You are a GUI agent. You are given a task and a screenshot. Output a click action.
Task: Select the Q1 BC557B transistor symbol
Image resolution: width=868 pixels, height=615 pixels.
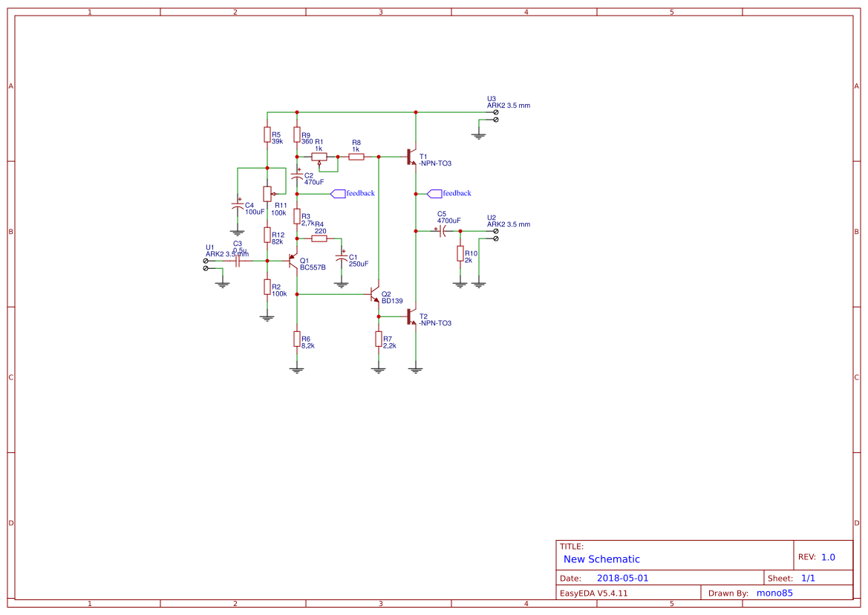pyautogui.click(x=293, y=261)
